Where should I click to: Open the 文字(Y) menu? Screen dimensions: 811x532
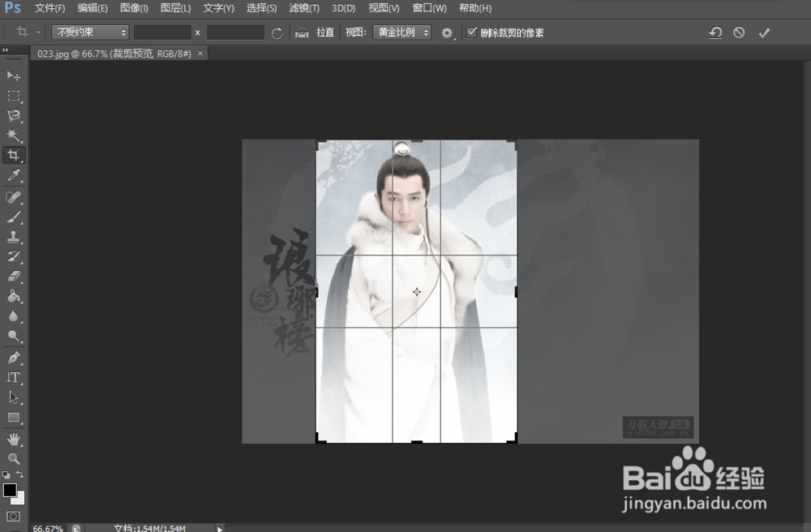(218, 8)
